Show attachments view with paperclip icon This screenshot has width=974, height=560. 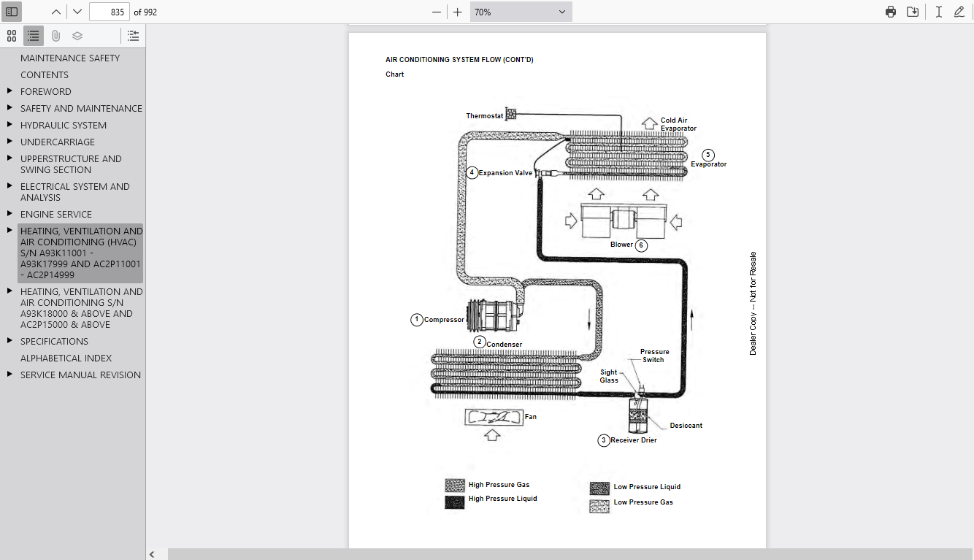55,36
